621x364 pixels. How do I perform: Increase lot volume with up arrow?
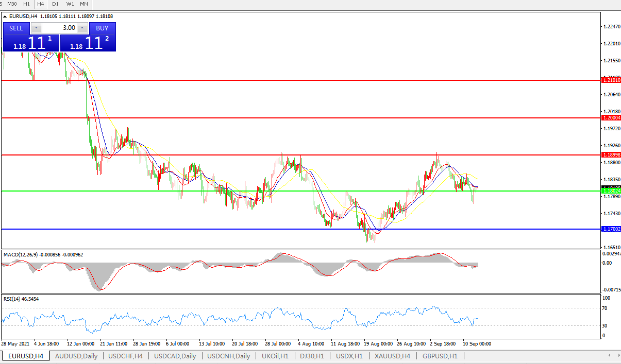[x=82, y=28]
